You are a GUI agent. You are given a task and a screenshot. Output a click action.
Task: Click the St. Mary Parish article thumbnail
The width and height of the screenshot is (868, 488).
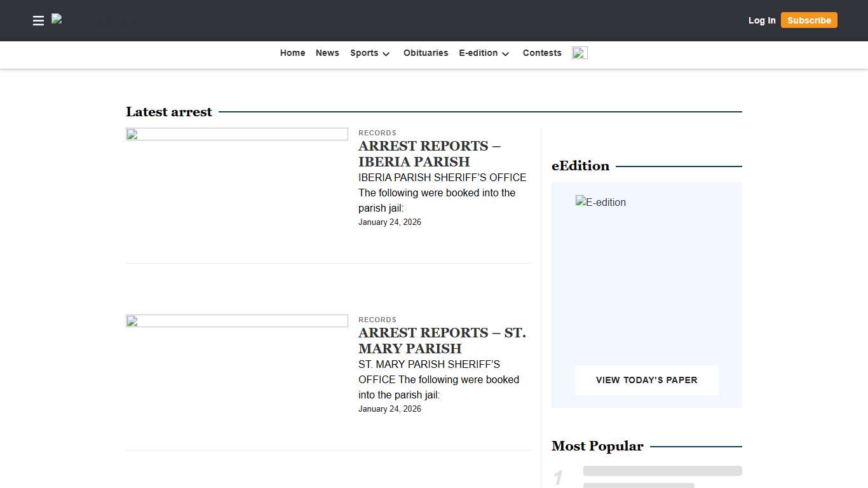(237, 321)
